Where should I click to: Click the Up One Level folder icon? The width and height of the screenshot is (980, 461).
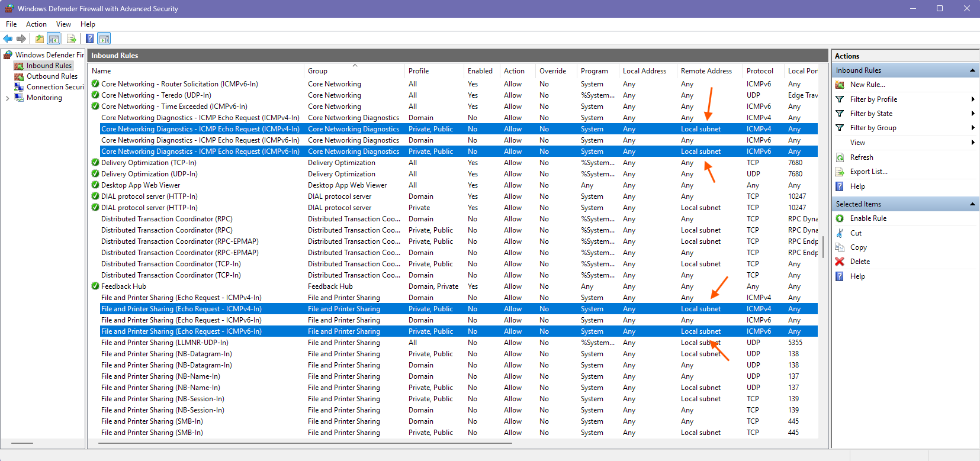39,39
